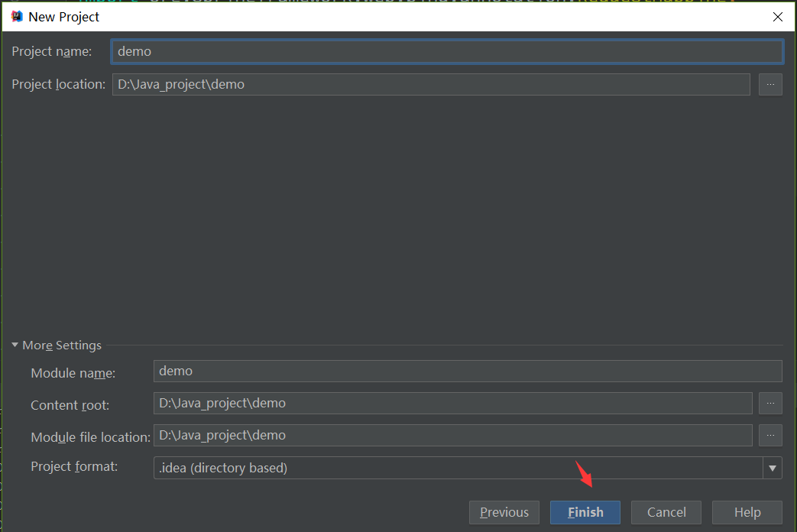Browse for Project location folder
Viewport: 797px width, 532px height.
point(770,84)
